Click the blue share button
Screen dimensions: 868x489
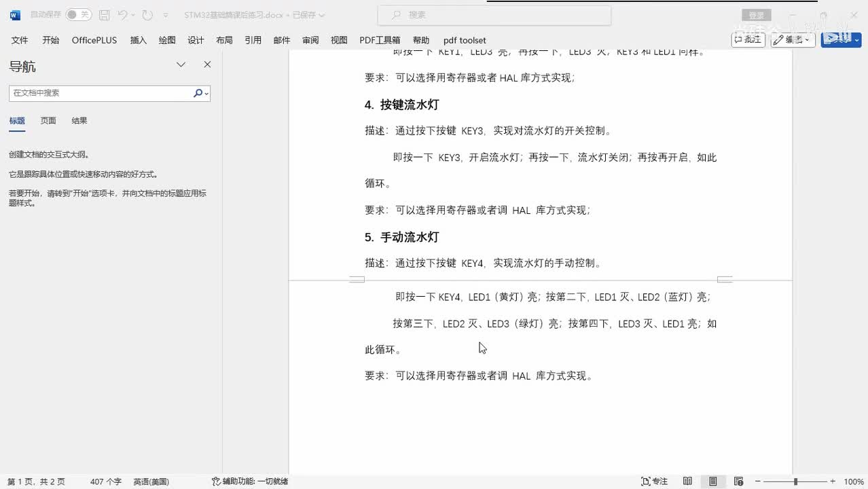[x=841, y=39]
